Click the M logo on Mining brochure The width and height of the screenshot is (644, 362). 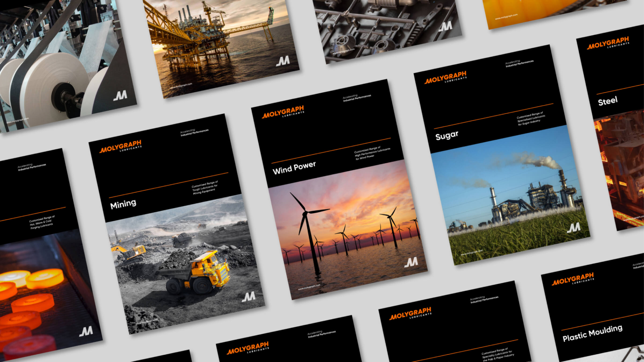(249, 297)
